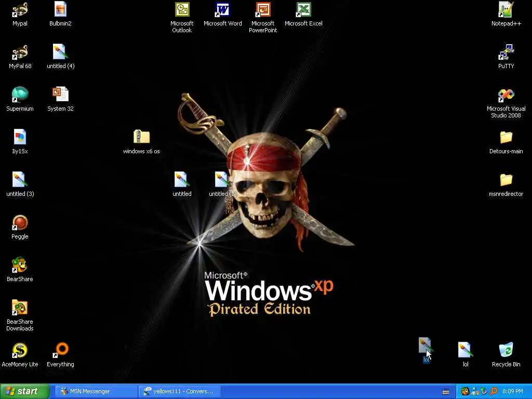Launch Microsoft Outlook from desktop
This screenshot has width=532, height=399.
pyautogui.click(x=182, y=18)
